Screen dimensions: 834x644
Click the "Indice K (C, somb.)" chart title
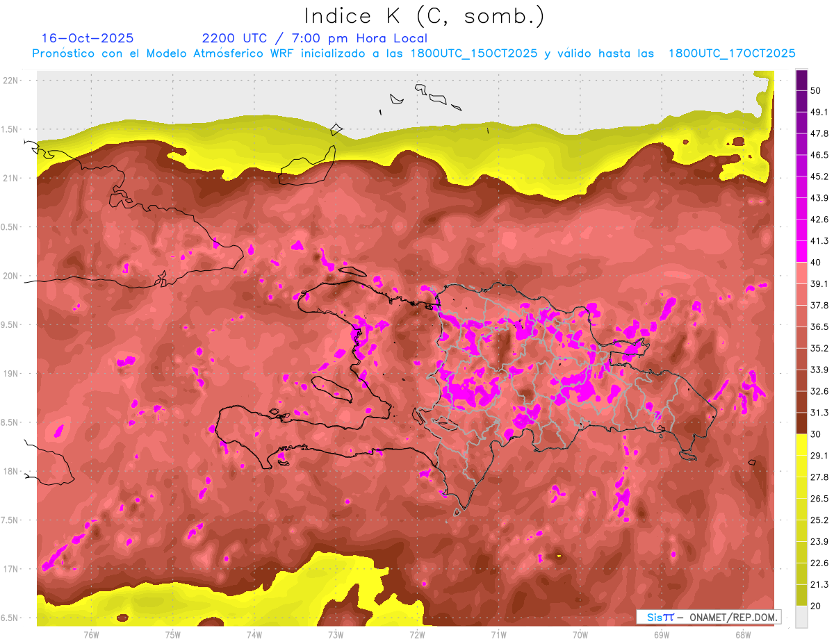pyautogui.click(x=424, y=15)
